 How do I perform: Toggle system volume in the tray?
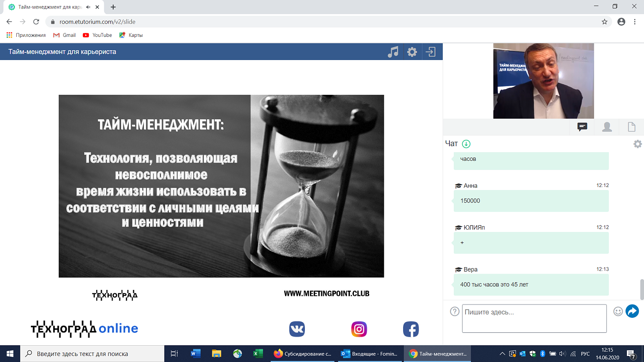(x=562, y=353)
